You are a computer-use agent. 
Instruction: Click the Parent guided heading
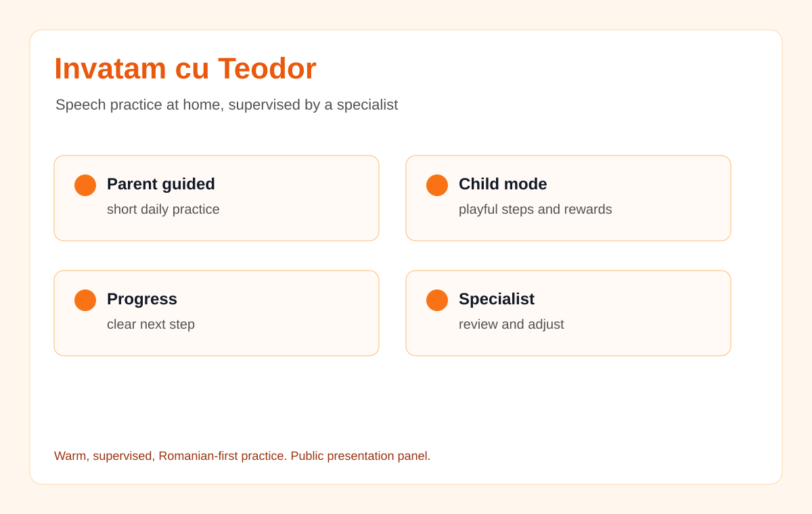(x=161, y=184)
